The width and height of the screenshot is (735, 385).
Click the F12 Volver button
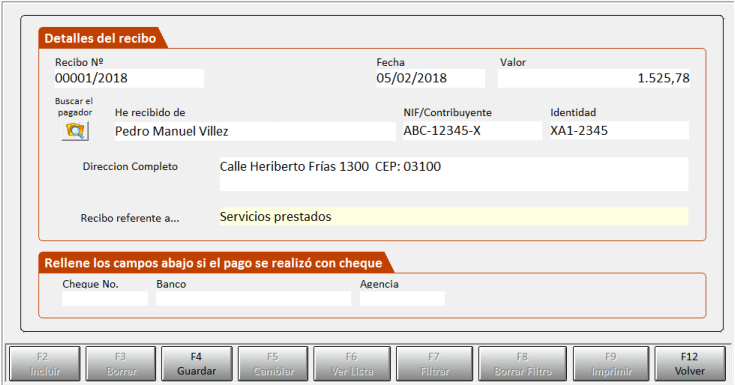(690, 363)
